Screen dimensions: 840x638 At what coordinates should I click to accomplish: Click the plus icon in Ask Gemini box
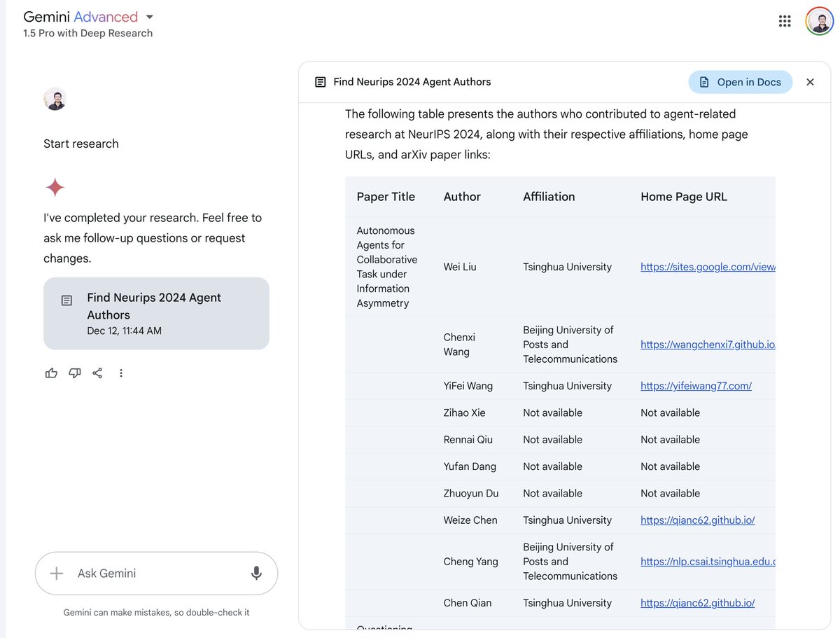(x=57, y=574)
